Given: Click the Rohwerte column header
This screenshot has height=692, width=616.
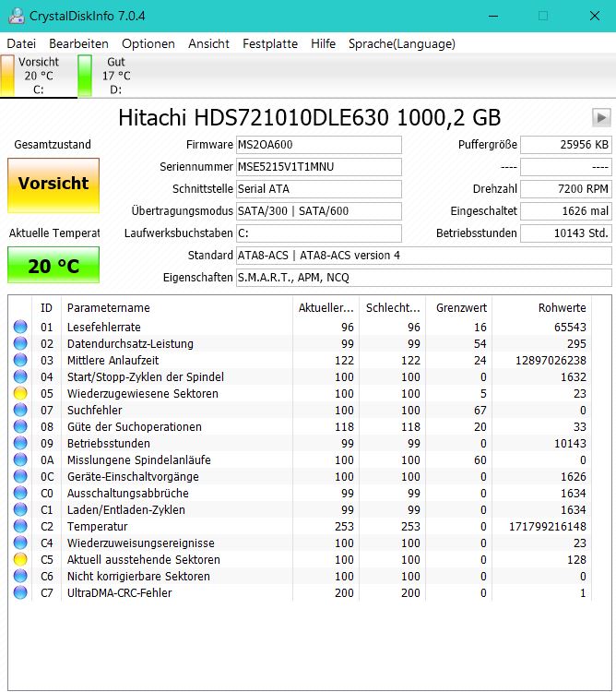Looking at the screenshot, I should pos(542,307).
